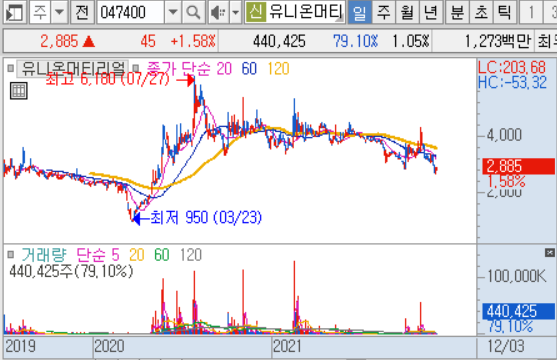Click the 전 button in the toolbar
This screenshot has height=360, width=557.
coord(82,12)
